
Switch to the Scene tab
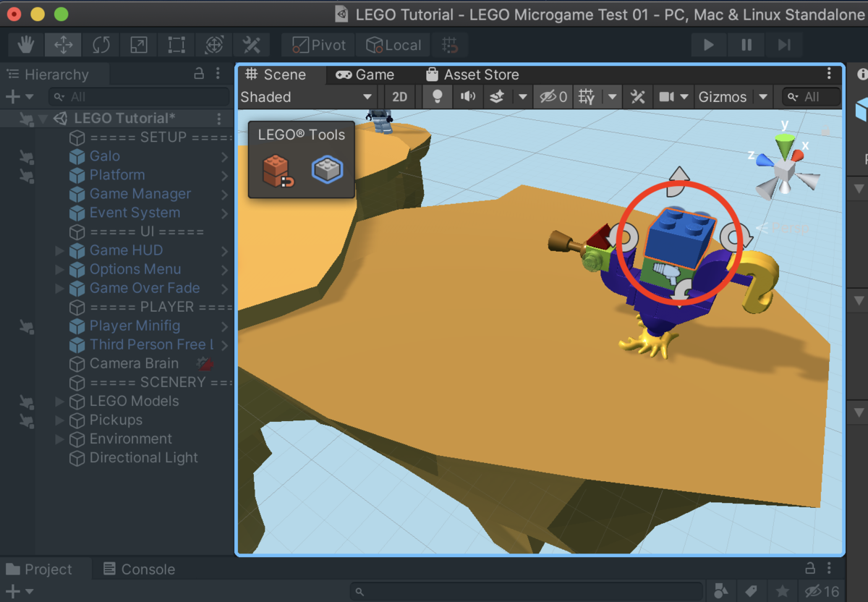[276, 75]
